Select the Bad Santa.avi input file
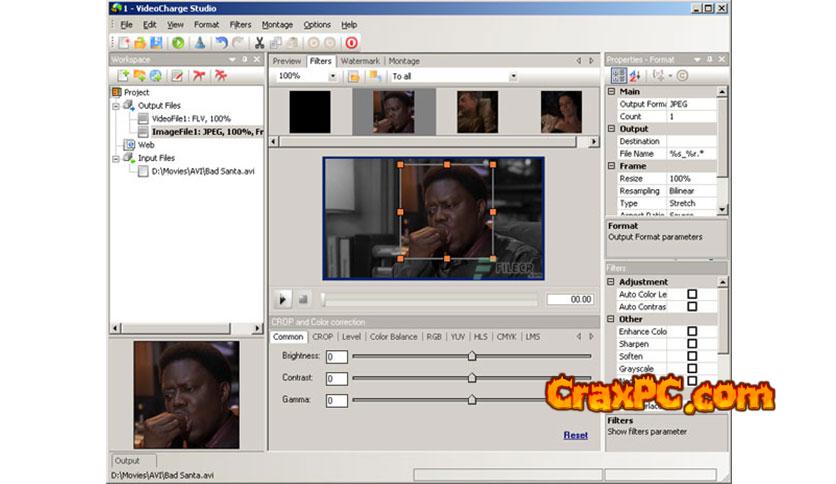This screenshot has width=836, height=484. pos(203,170)
